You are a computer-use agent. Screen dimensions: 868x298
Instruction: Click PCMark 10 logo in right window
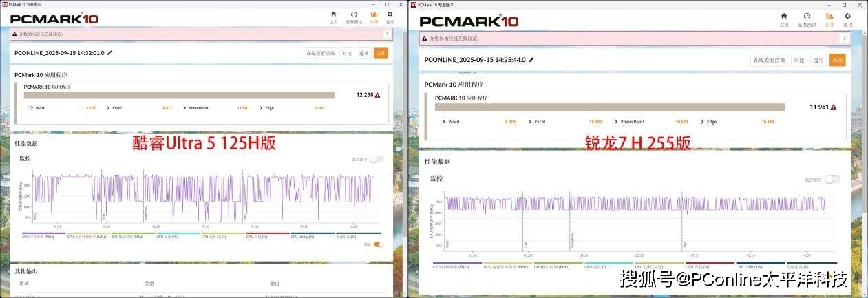pyautogui.click(x=469, y=21)
